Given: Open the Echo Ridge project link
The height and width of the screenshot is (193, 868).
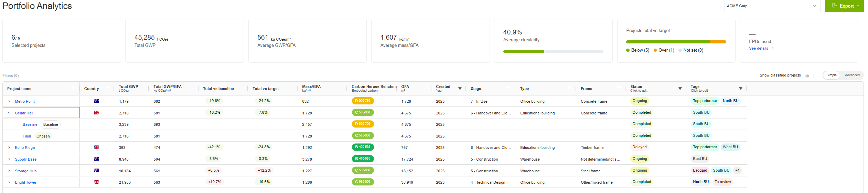Looking at the screenshot, I should coord(25,148).
